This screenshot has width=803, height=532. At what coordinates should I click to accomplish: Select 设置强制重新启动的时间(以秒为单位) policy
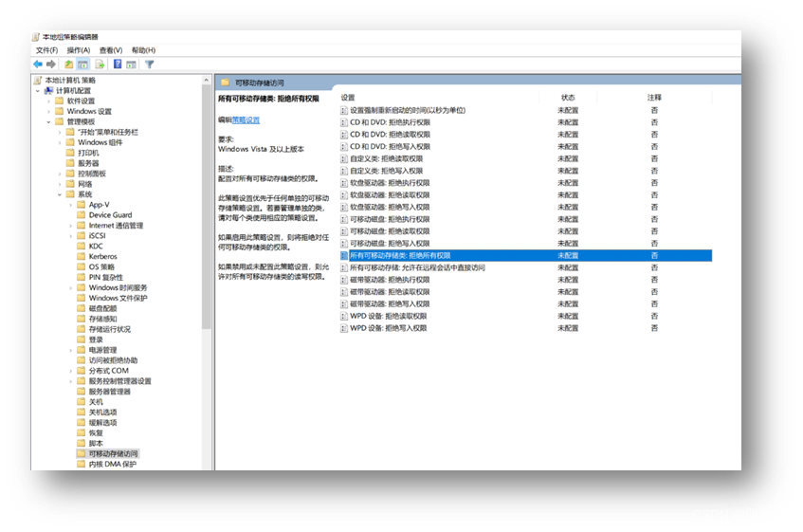(526, 110)
